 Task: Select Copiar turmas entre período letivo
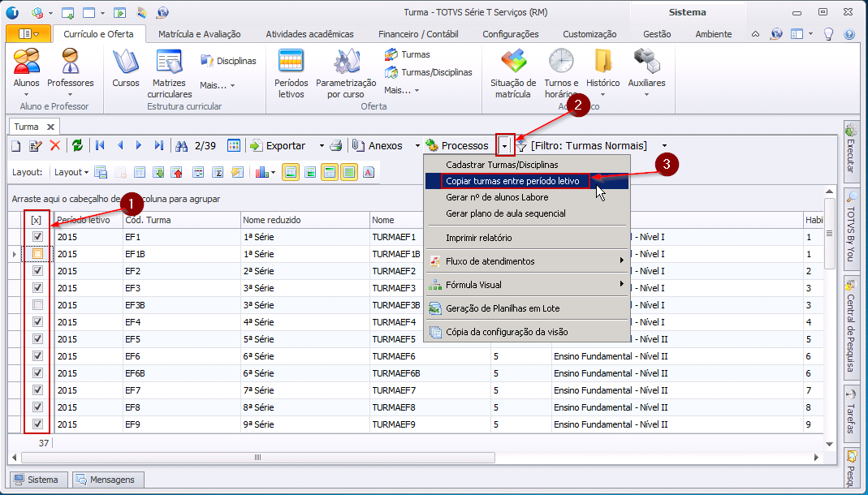(x=512, y=181)
